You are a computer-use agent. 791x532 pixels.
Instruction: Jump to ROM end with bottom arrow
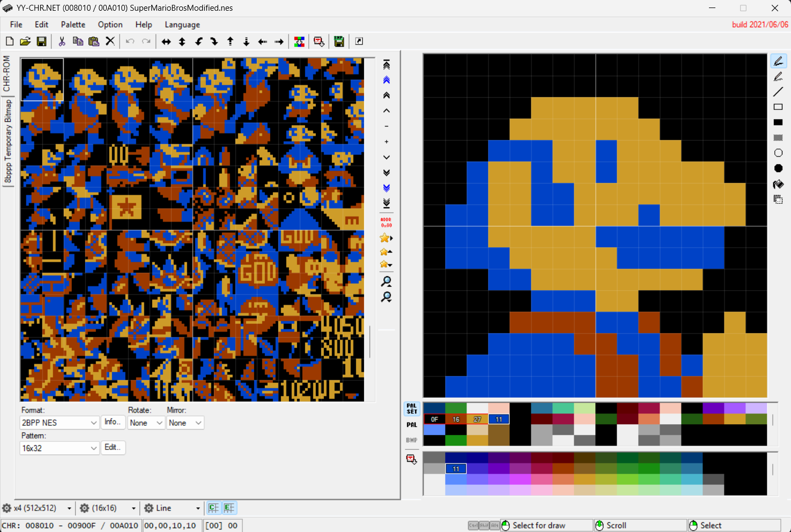click(386, 203)
